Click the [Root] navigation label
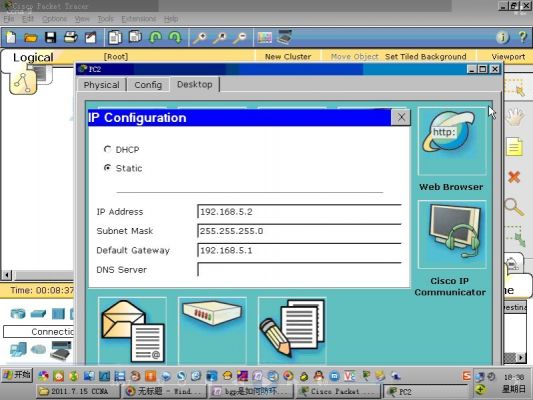This screenshot has width=533, height=400. pyautogui.click(x=116, y=56)
